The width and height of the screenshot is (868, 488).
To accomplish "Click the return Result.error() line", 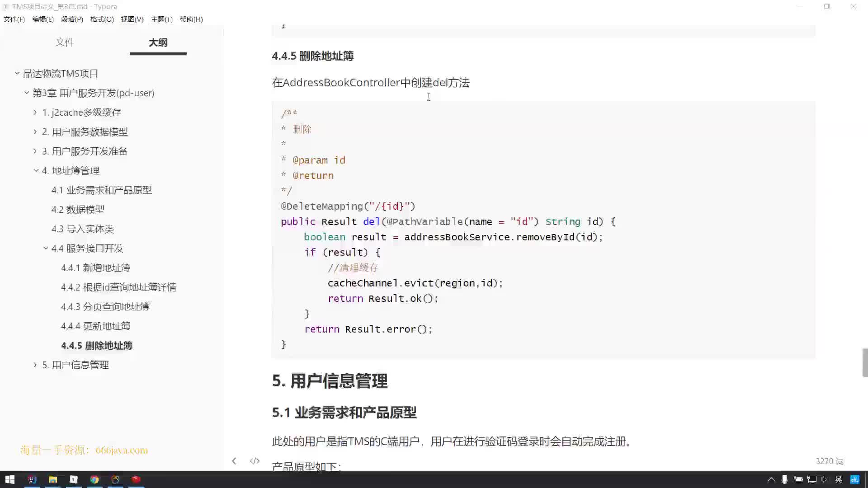I will click(x=368, y=329).
